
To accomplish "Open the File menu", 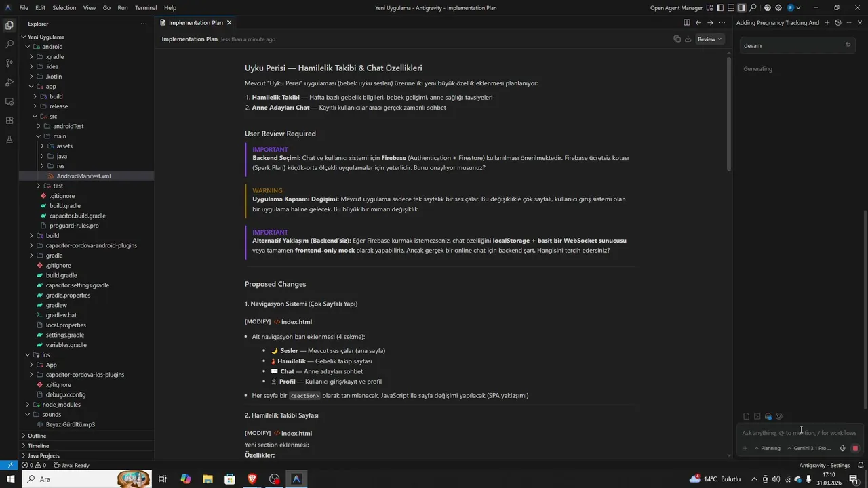I will [x=24, y=8].
